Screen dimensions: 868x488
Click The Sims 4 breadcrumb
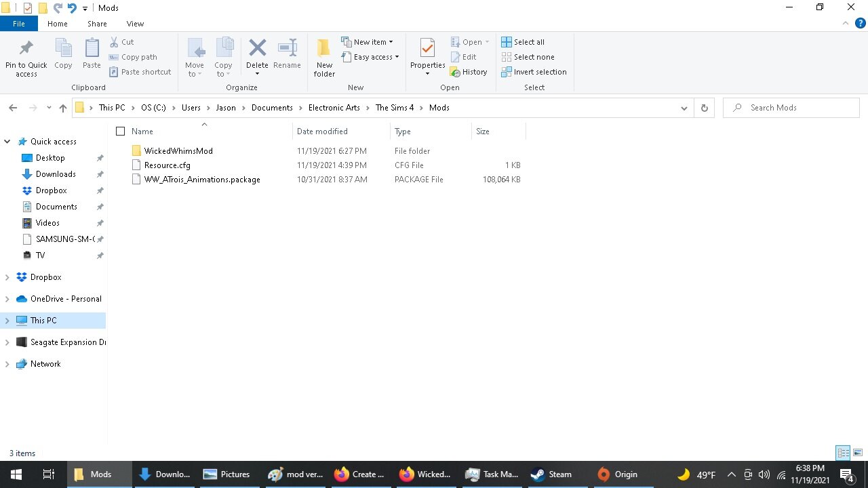tap(395, 108)
